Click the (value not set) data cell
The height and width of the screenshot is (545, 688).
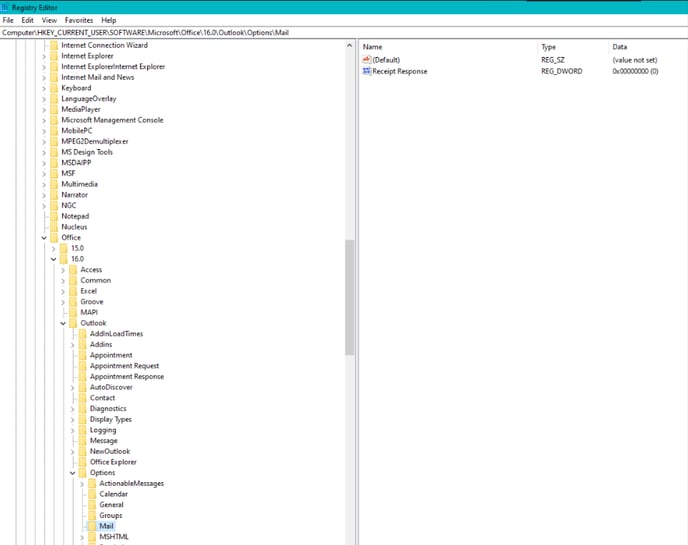pos(634,60)
